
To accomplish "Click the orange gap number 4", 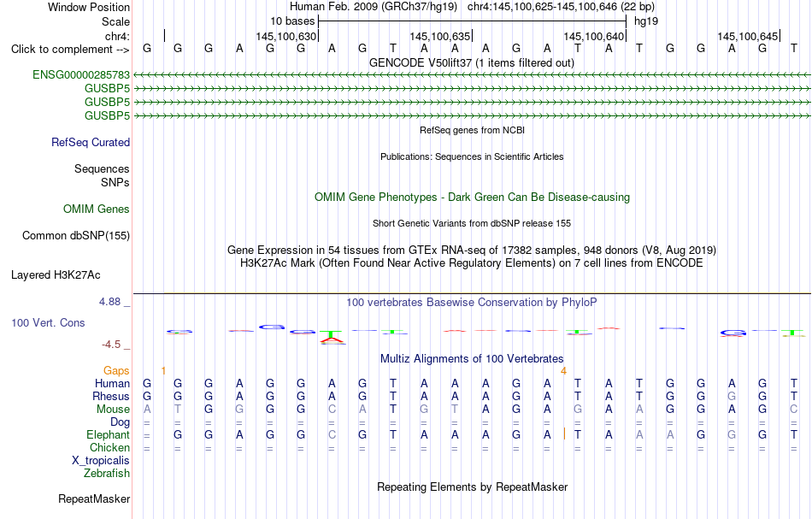I will [563, 371].
